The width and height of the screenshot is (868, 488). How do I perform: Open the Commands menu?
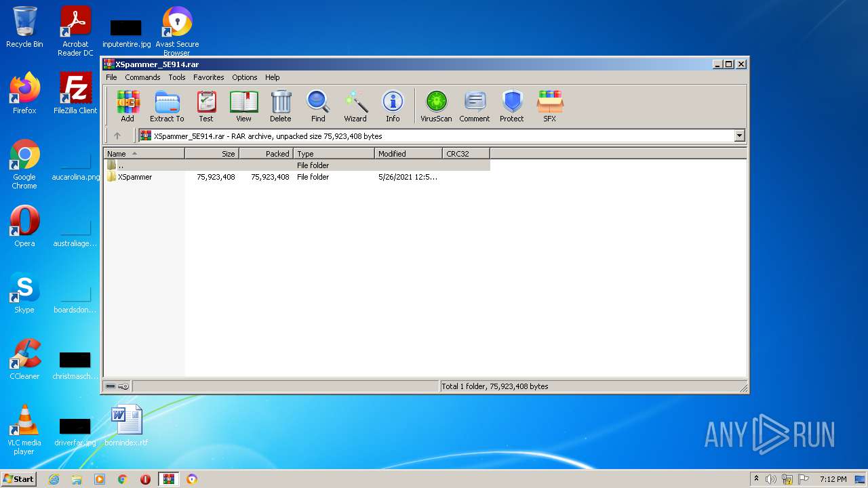(142, 77)
